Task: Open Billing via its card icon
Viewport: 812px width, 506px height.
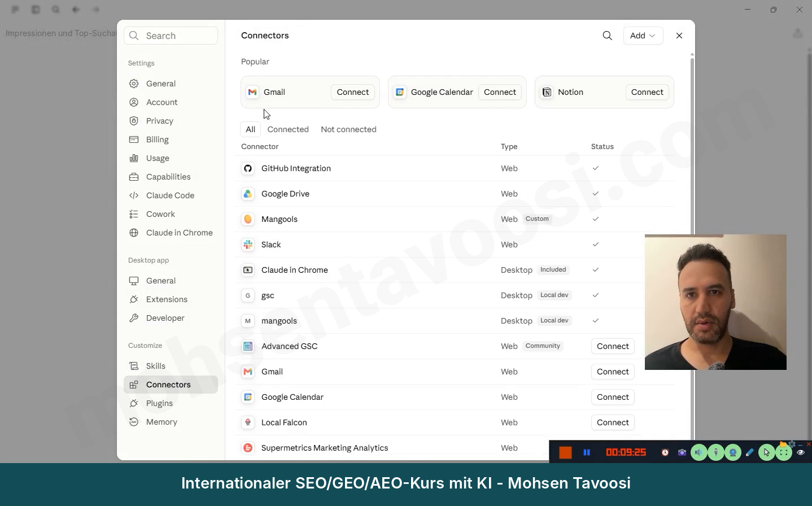Action: (134, 139)
